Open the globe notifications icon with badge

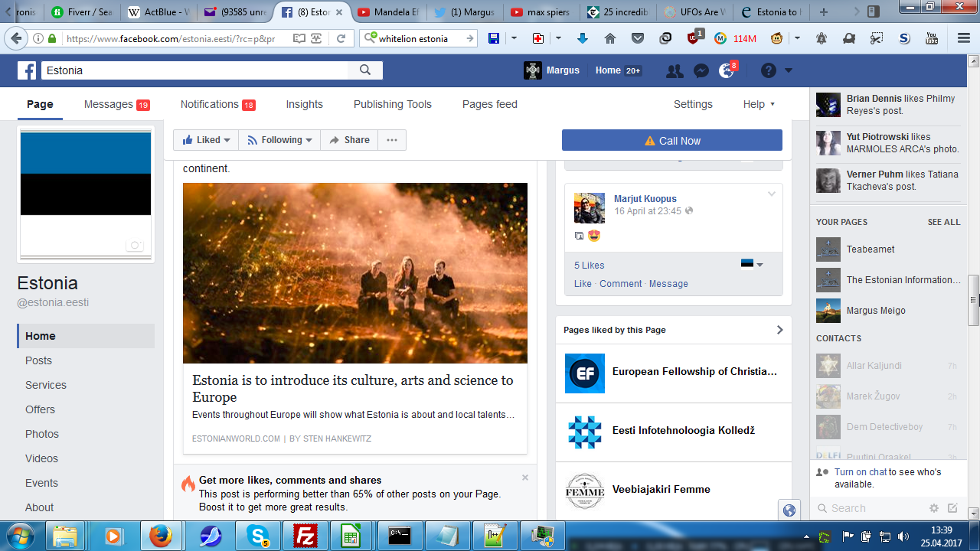pyautogui.click(x=727, y=70)
